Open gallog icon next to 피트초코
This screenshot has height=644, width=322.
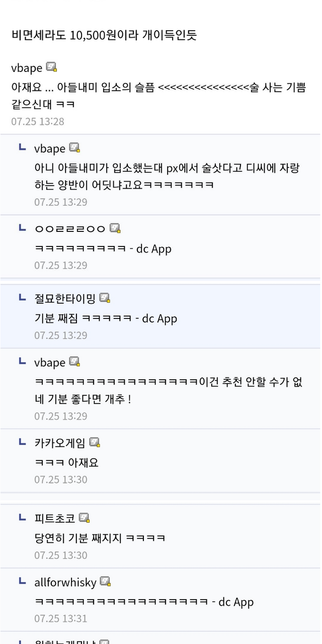click(85, 518)
